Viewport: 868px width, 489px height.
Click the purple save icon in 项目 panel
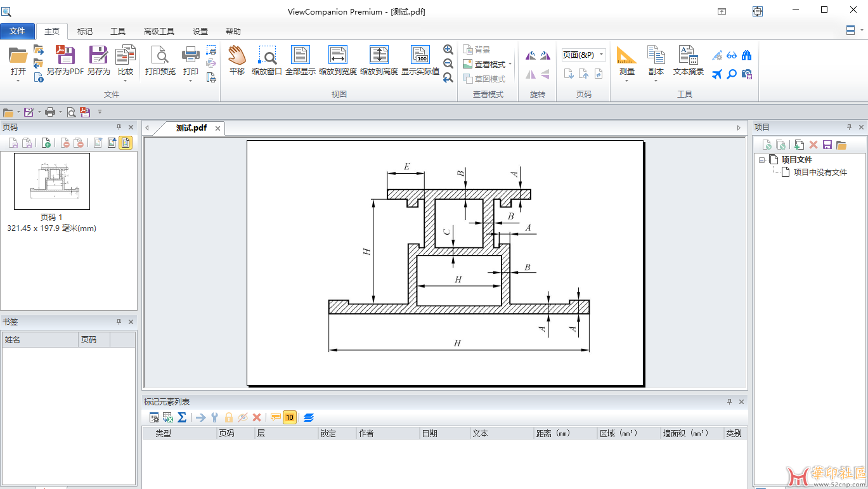click(827, 145)
